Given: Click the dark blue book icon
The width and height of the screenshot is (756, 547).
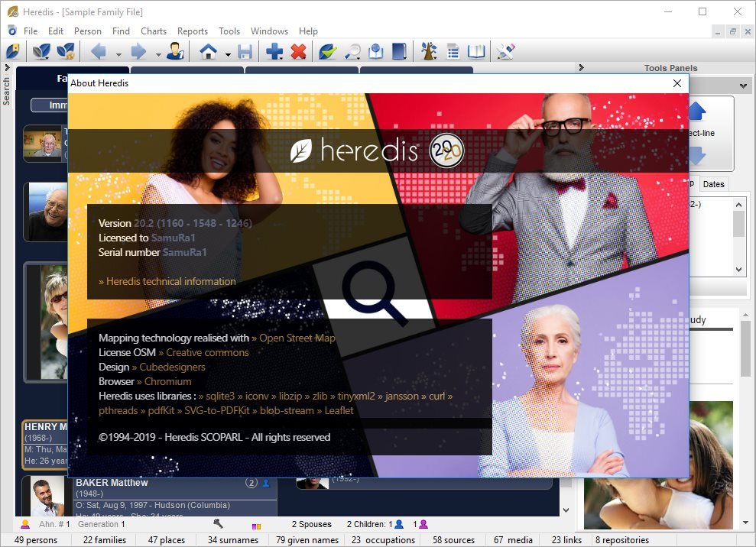Looking at the screenshot, I should [x=400, y=51].
